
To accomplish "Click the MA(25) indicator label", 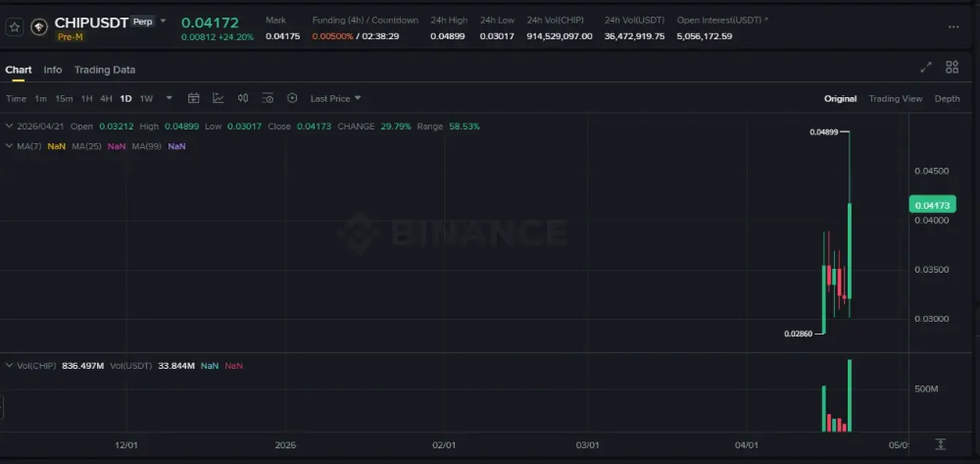I will click(86, 146).
